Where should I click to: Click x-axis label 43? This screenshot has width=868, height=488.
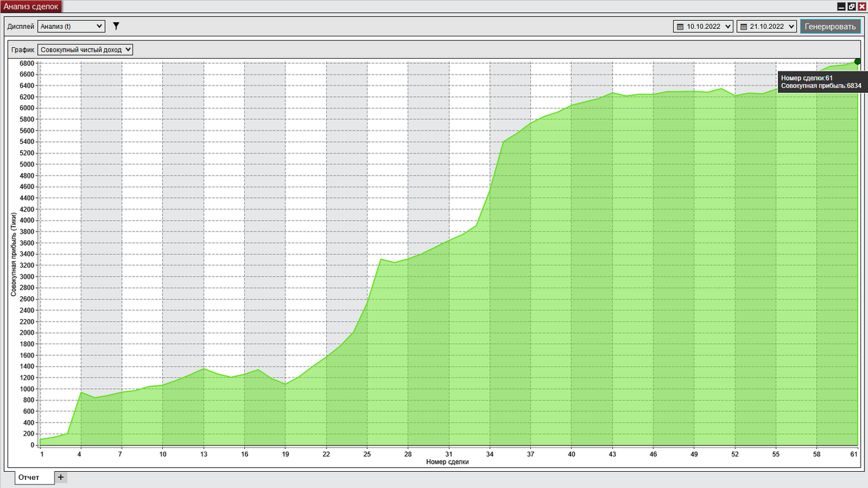(612, 454)
